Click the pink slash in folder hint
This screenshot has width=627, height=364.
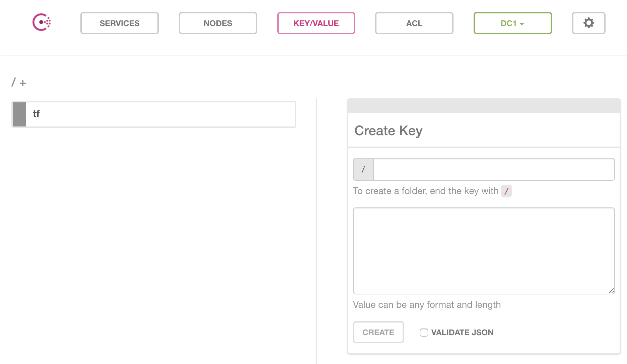[x=506, y=191]
